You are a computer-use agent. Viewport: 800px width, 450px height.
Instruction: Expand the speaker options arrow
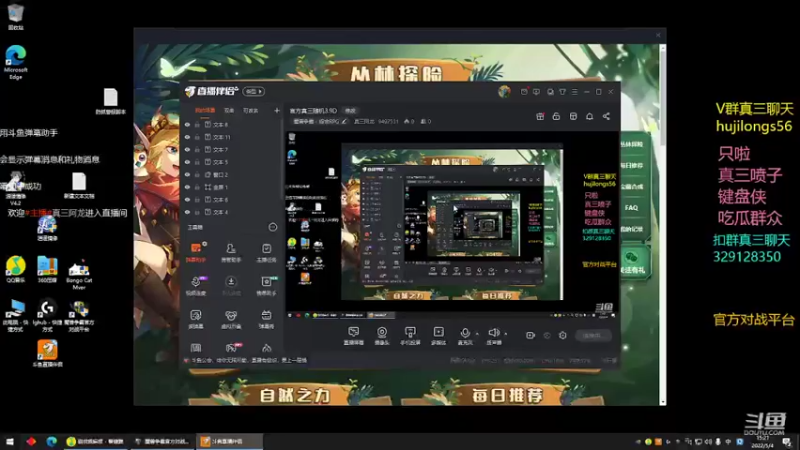click(x=506, y=334)
